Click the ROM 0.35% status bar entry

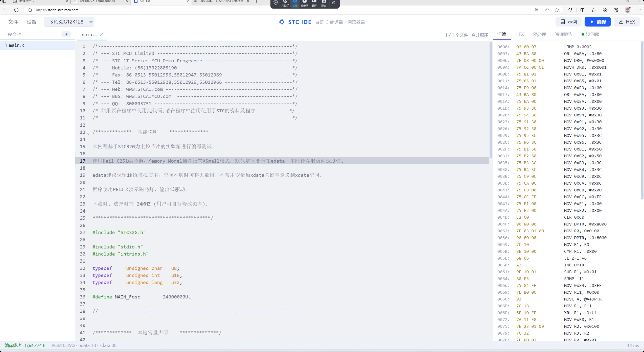pyautogui.click(x=84, y=345)
